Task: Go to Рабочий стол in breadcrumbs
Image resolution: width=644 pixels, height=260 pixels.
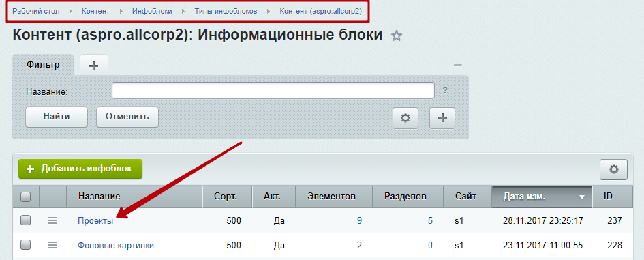Action: point(36,11)
